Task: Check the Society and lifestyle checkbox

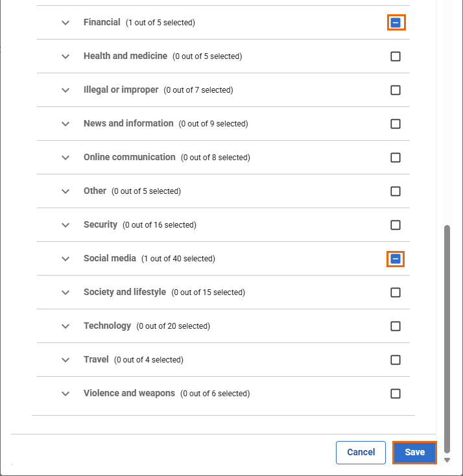Action: click(x=396, y=292)
